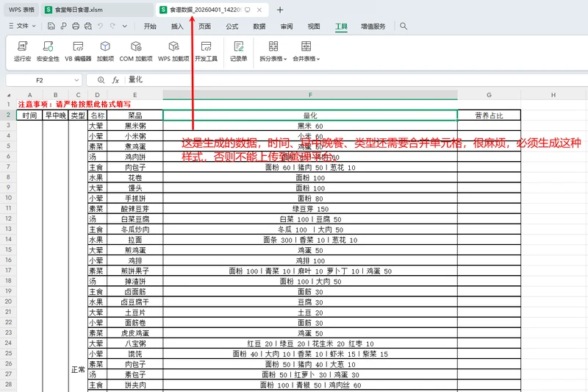Click the red 注意事项 notice text
The image size is (588, 392).
75,104
